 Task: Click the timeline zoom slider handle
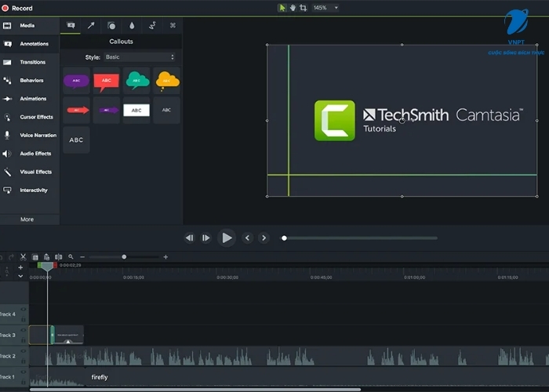[x=124, y=257]
